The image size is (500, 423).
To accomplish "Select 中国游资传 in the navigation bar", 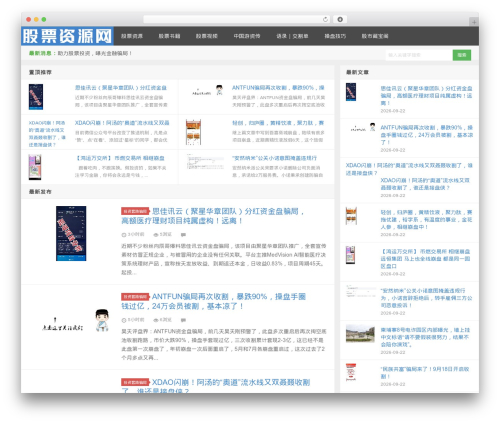I will [x=247, y=36].
